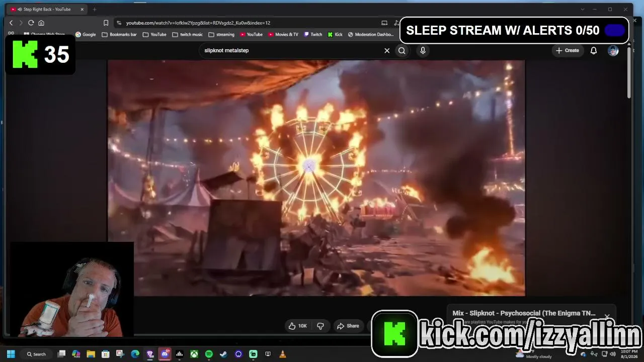Click the YouTube search box
644x362 pixels.
[292, 50]
